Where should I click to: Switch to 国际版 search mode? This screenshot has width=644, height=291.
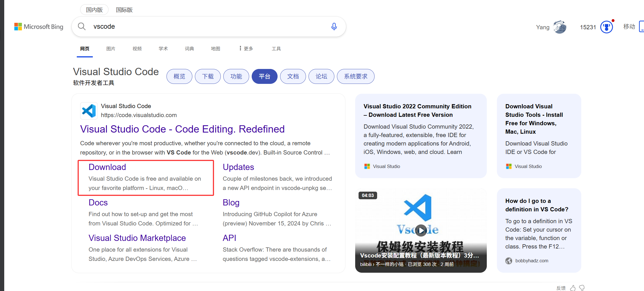tap(124, 10)
